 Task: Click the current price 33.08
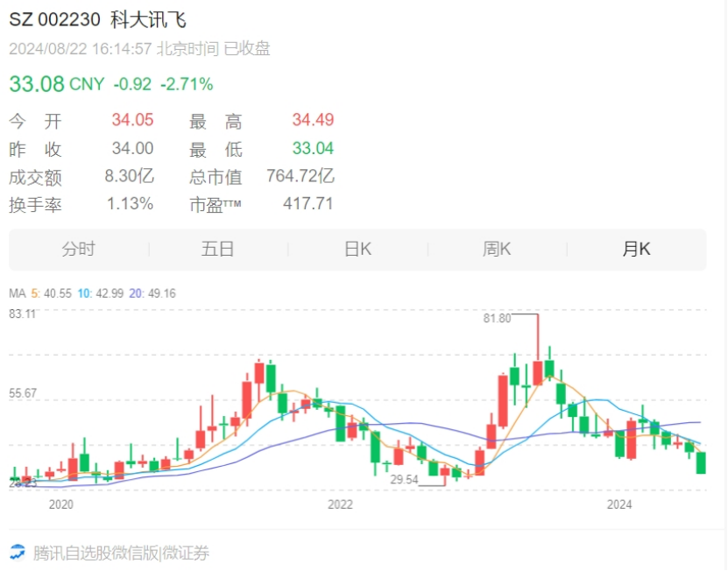(37, 84)
